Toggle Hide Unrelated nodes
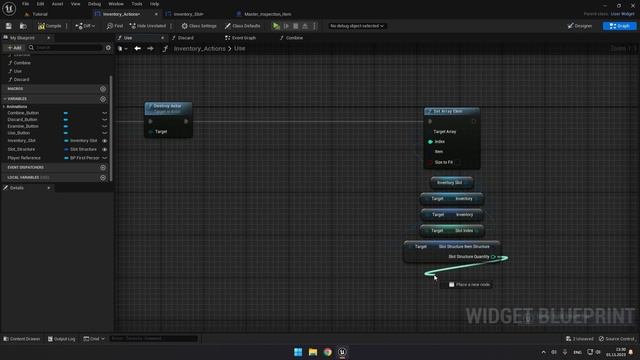Screen dimensions: 640x360 click(x=147, y=26)
